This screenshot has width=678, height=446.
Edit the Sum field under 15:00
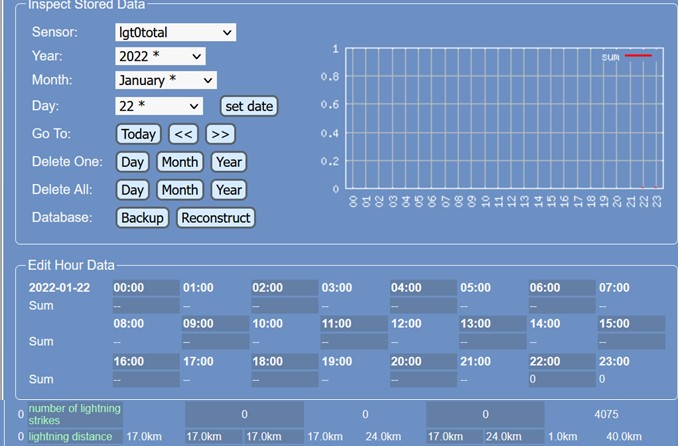pyautogui.click(x=632, y=341)
